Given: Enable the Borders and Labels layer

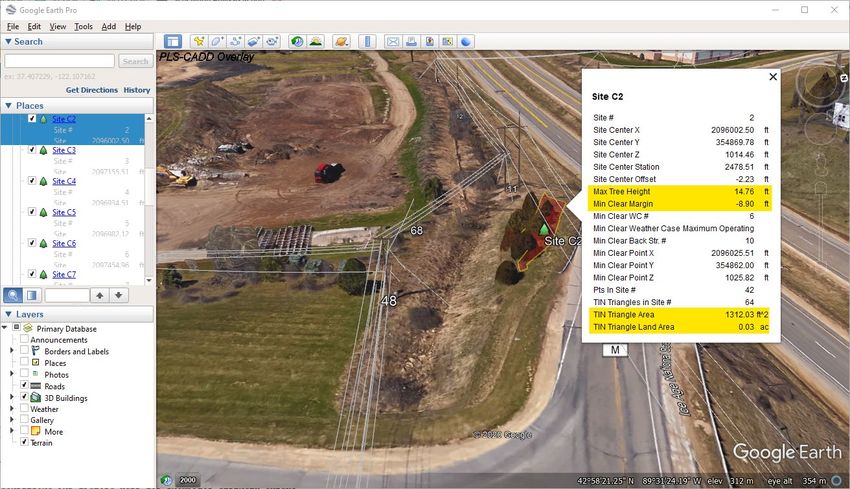Looking at the screenshot, I should coord(24,351).
